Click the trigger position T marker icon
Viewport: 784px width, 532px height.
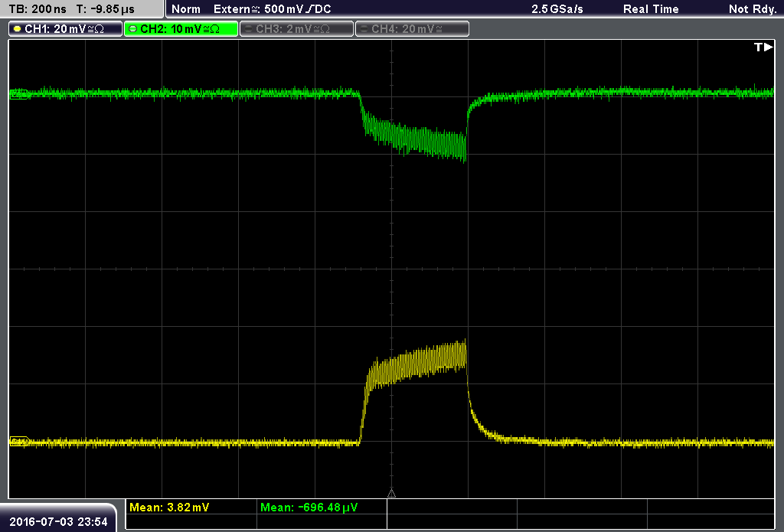[763, 47]
